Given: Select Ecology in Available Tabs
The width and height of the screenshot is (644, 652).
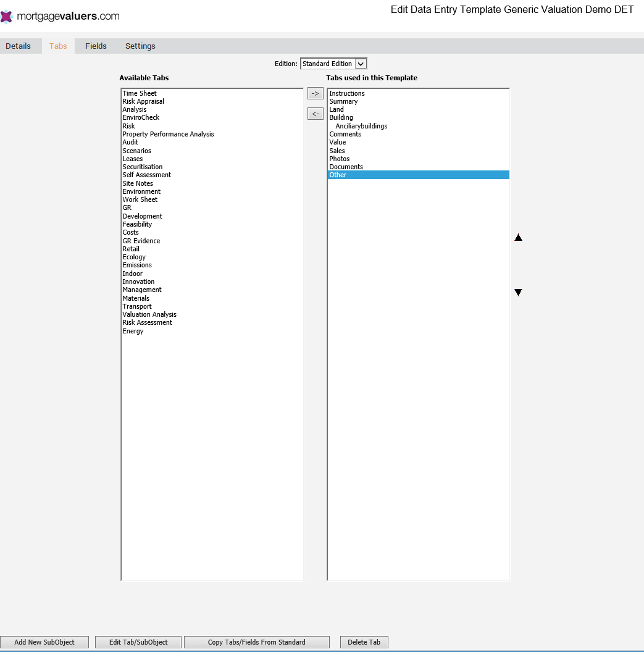Looking at the screenshot, I should pos(212,257).
